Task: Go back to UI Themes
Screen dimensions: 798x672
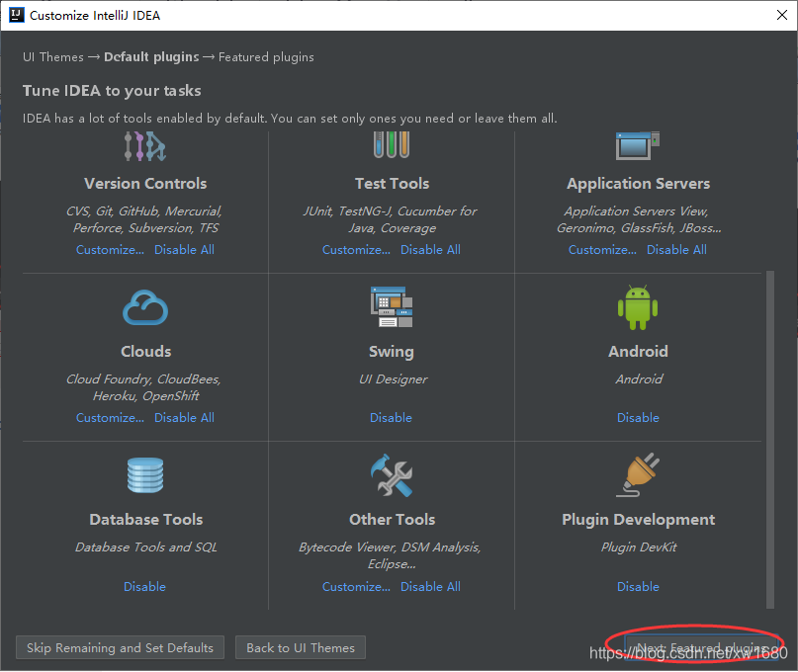Action: tap(301, 647)
